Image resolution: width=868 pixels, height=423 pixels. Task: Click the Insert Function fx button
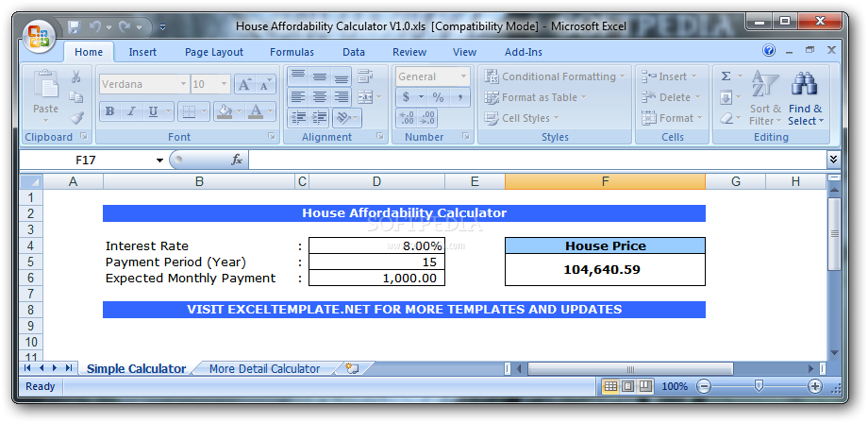point(237,160)
